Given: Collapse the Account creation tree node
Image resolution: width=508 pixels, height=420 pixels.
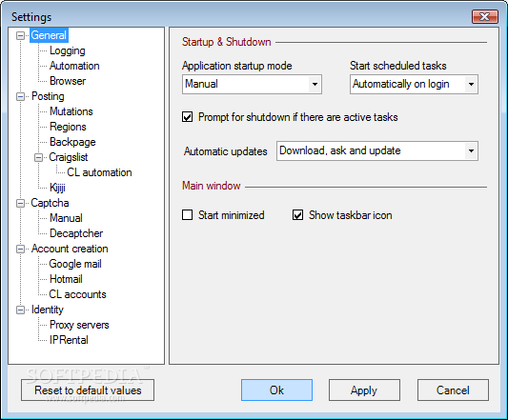Looking at the screenshot, I should [x=20, y=249].
